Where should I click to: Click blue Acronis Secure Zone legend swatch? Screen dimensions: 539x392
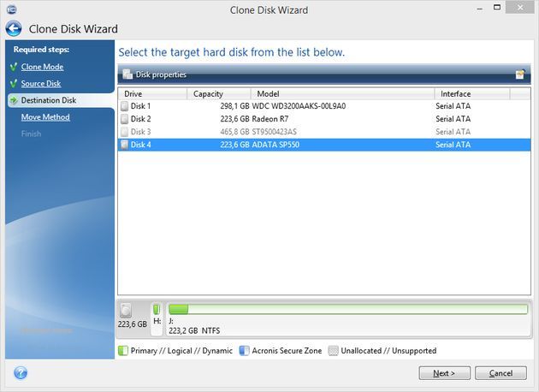point(244,351)
